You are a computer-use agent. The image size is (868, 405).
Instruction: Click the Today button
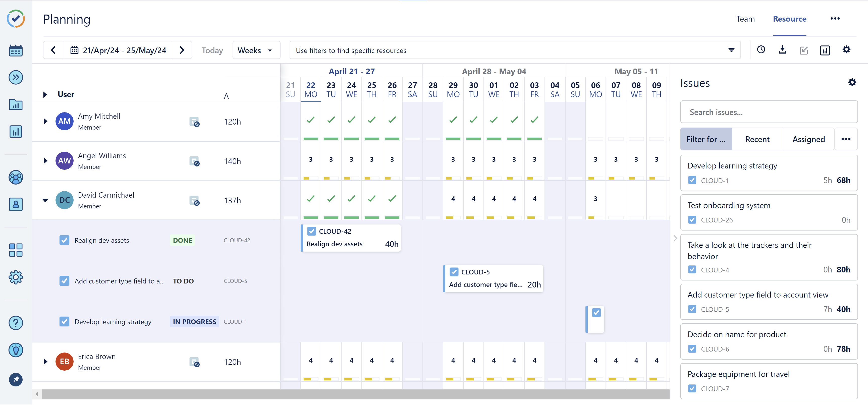[x=212, y=50]
